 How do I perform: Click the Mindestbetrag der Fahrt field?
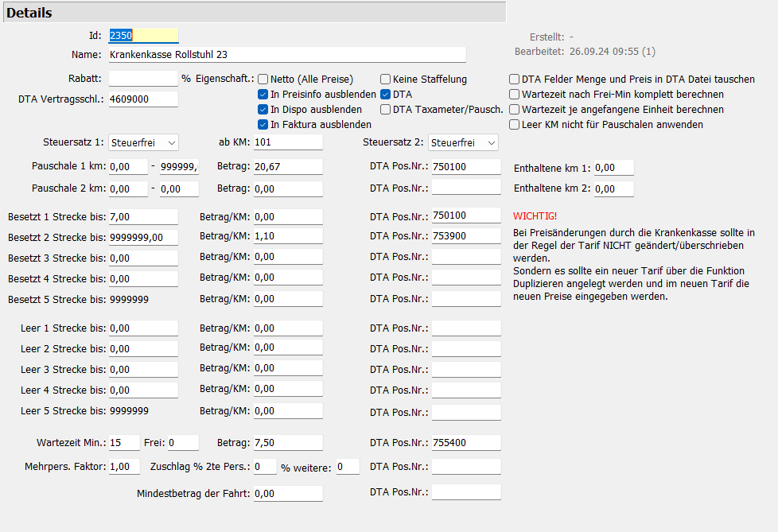tap(287, 494)
